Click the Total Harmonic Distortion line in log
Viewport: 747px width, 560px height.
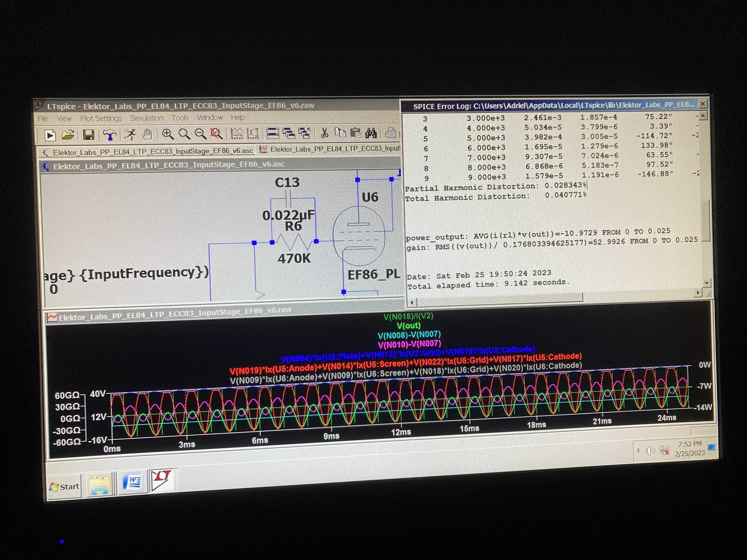click(x=496, y=197)
